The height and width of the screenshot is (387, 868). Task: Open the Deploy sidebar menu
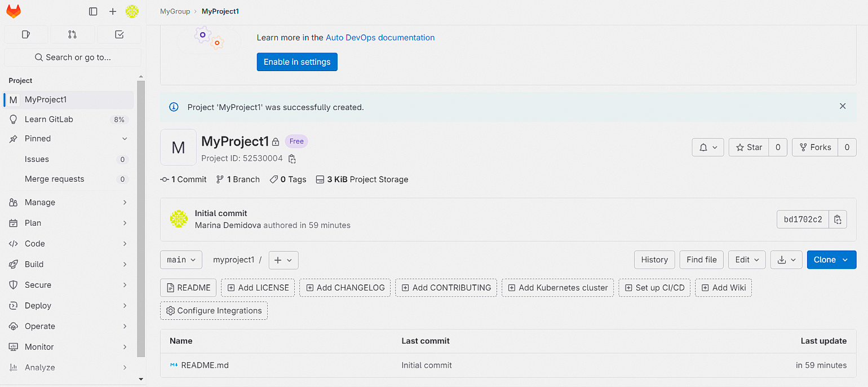[x=69, y=306]
